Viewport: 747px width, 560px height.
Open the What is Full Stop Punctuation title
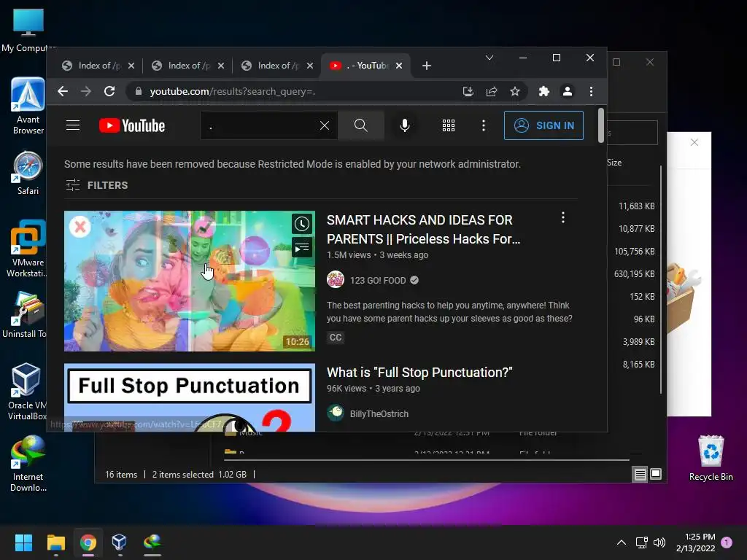click(x=419, y=373)
